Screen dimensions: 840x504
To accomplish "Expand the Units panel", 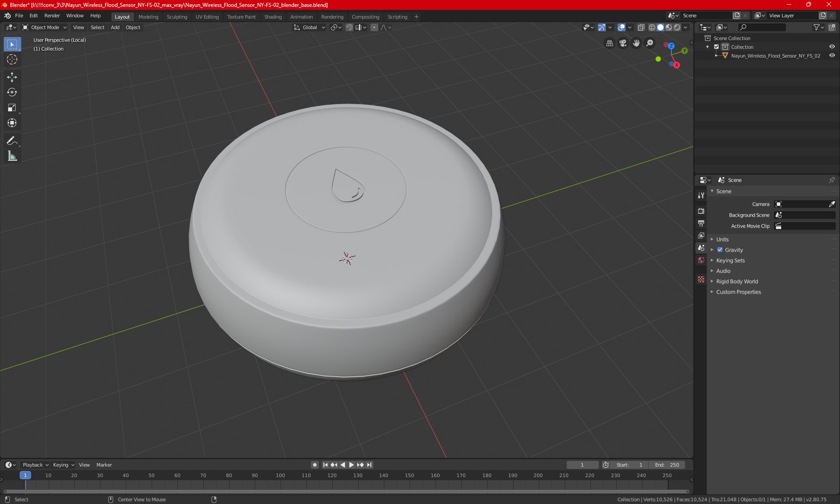I will click(722, 239).
